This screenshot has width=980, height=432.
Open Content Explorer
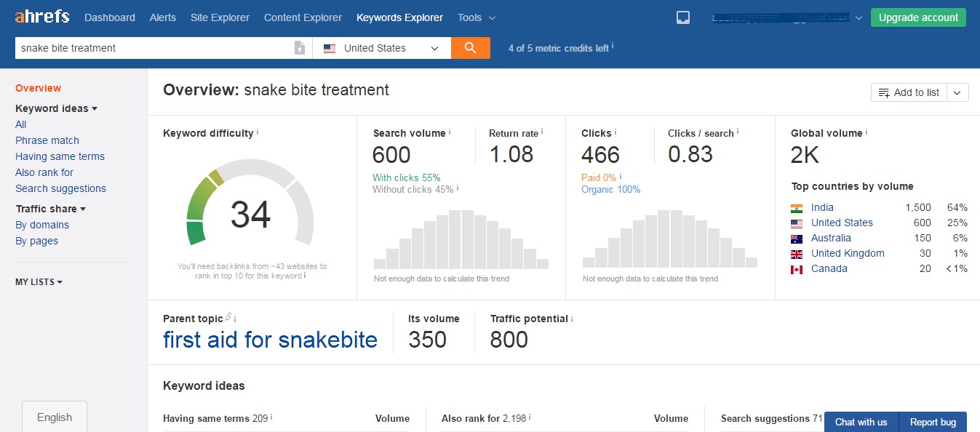(303, 17)
